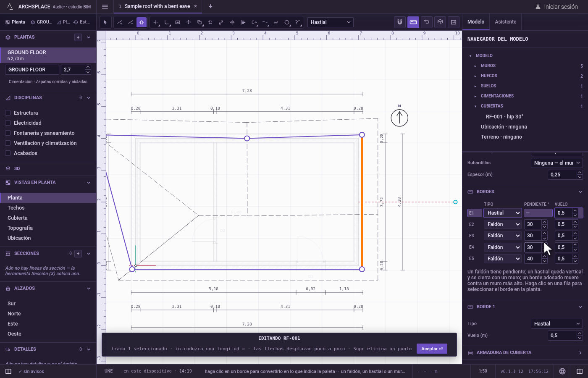Select RF-001 hip 30° roof item
The height and width of the screenshot is (378, 588).
(x=504, y=117)
